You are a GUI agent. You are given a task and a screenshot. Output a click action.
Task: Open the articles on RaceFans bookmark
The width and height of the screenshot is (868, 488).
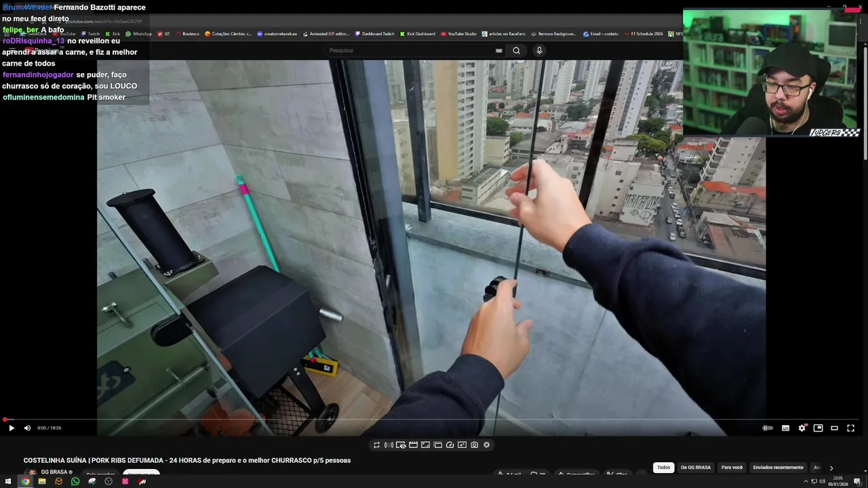pyautogui.click(x=504, y=34)
